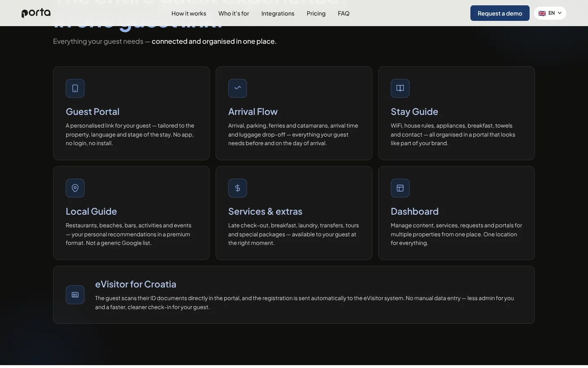The width and height of the screenshot is (588, 368).
Task: Select the Local Guide heading
Action: [91, 211]
